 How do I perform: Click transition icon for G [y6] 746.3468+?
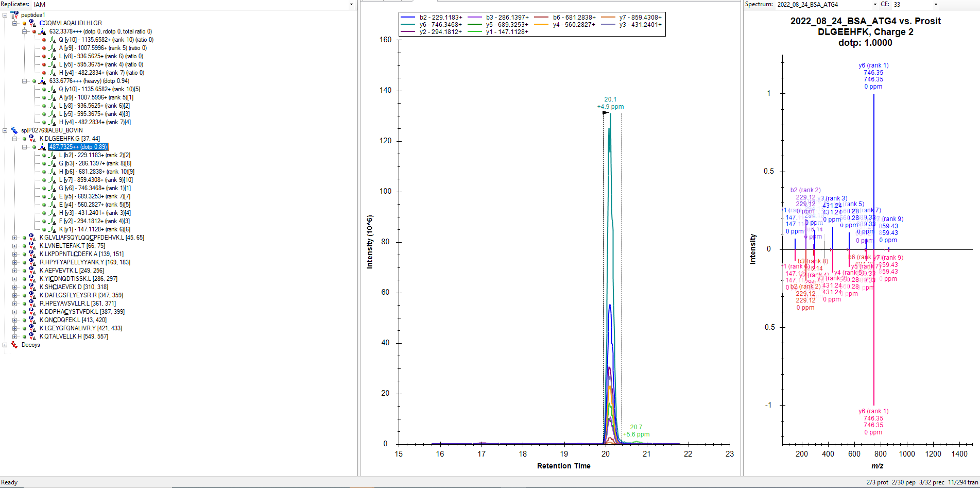pyautogui.click(x=52, y=188)
